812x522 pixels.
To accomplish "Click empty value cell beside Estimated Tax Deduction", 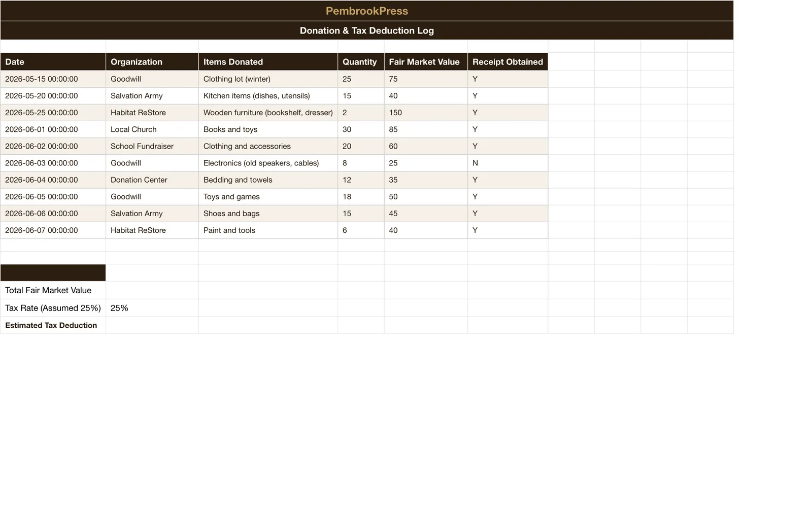I will coord(152,325).
